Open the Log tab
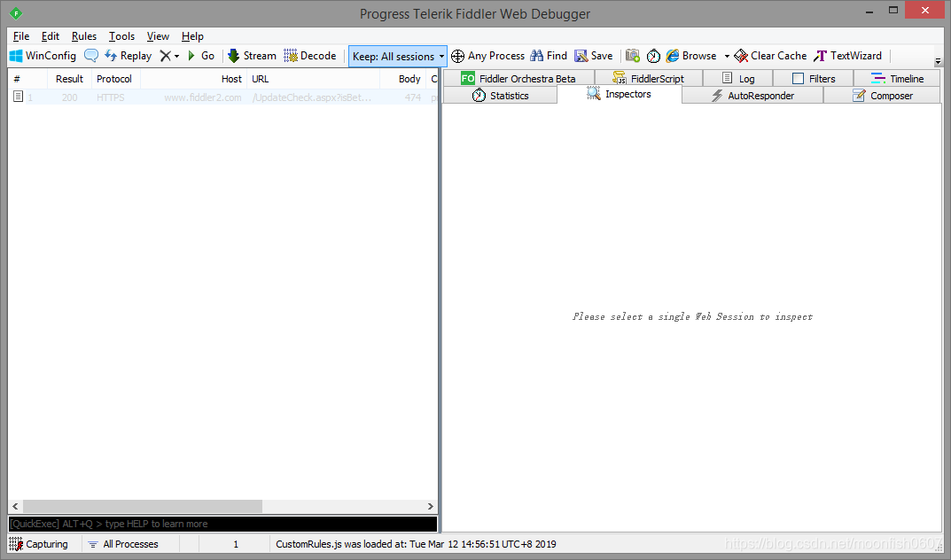Image resolution: width=951 pixels, height=560 pixels. [x=738, y=78]
